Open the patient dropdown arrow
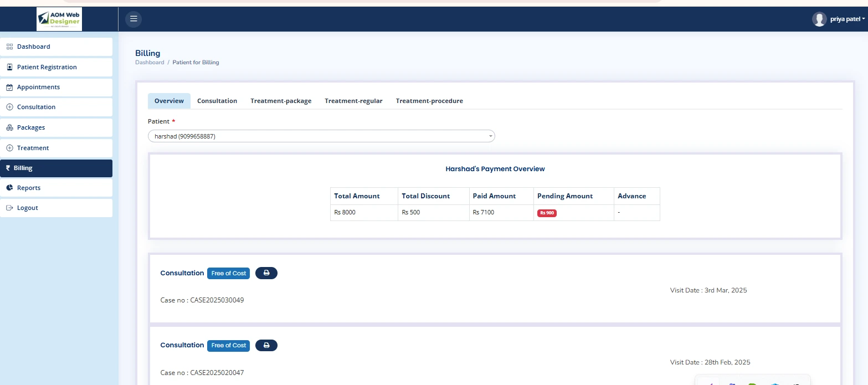868x385 pixels. pyautogui.click(x=490, y=136)
